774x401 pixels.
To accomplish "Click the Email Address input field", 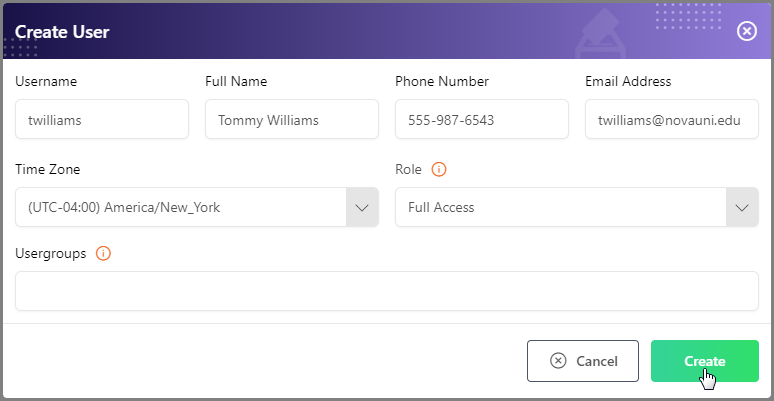I will [672, 119].
